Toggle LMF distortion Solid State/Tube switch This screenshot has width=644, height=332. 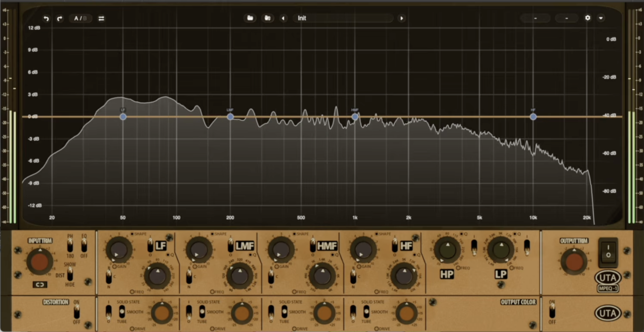tap(202, 311)
